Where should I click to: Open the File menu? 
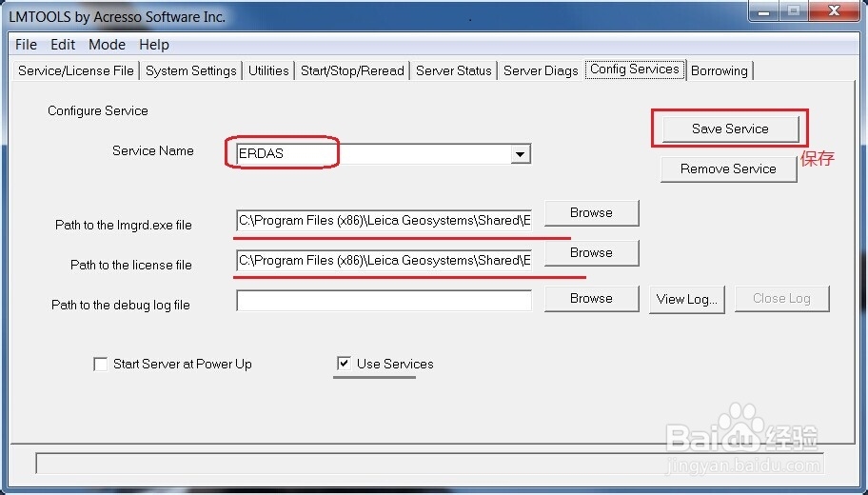coord(26,45)
